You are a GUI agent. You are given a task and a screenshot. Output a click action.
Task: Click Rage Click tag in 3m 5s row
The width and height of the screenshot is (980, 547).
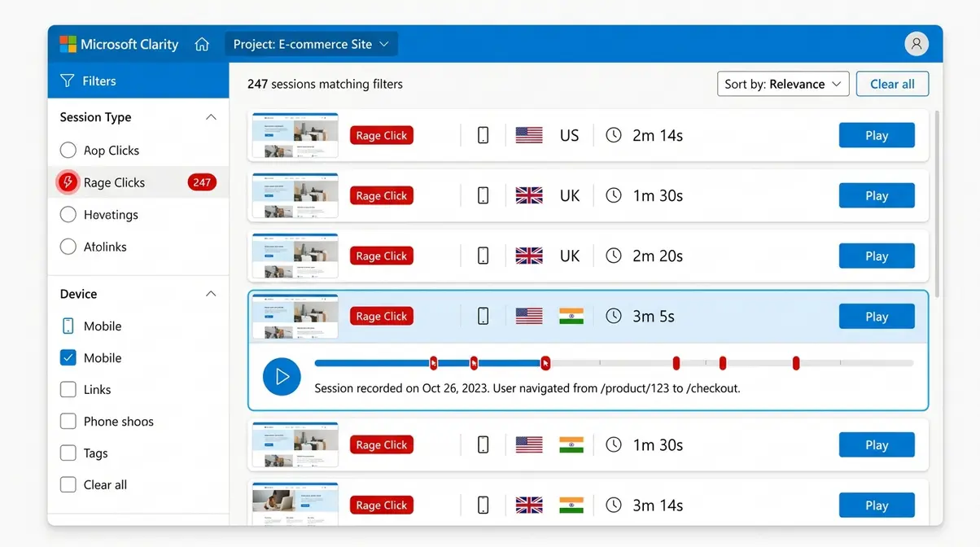pyautogui.click(x=382, y=316)
